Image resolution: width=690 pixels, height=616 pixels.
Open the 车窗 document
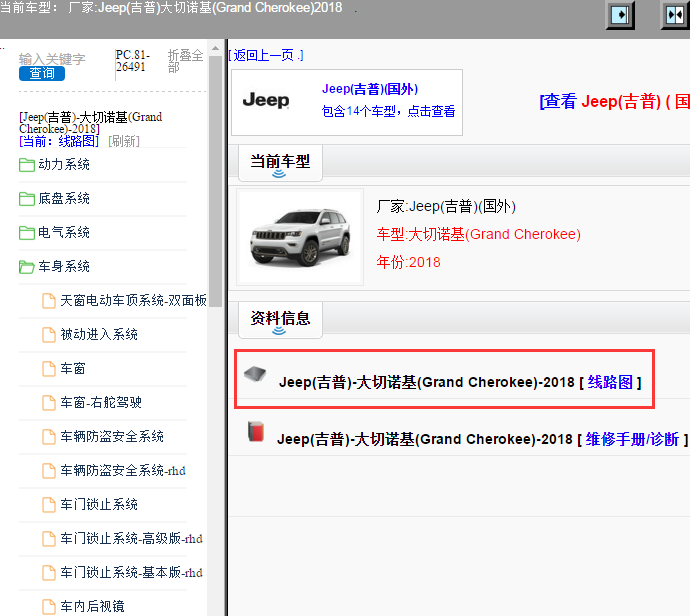(73, 368)
